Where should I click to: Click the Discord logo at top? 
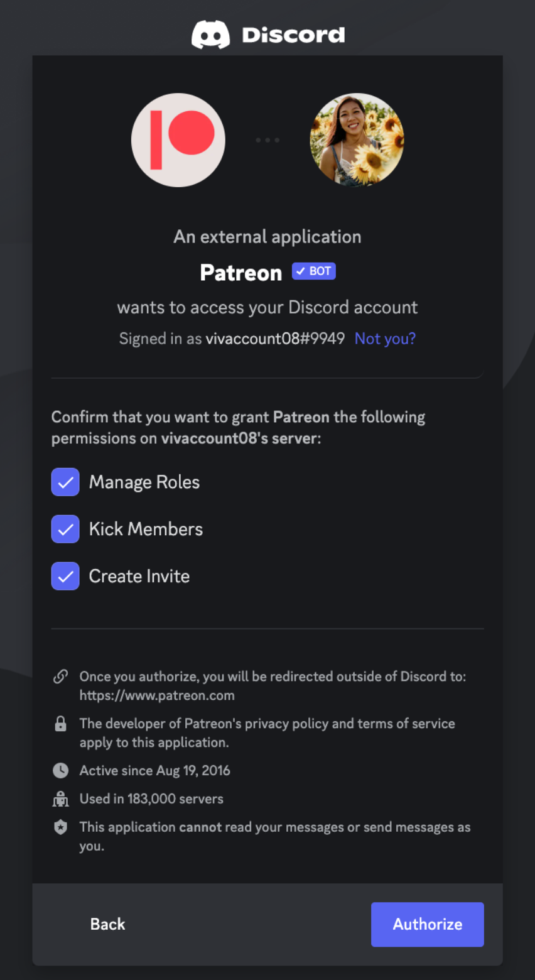pyautogui.click(x=211, y=35)
